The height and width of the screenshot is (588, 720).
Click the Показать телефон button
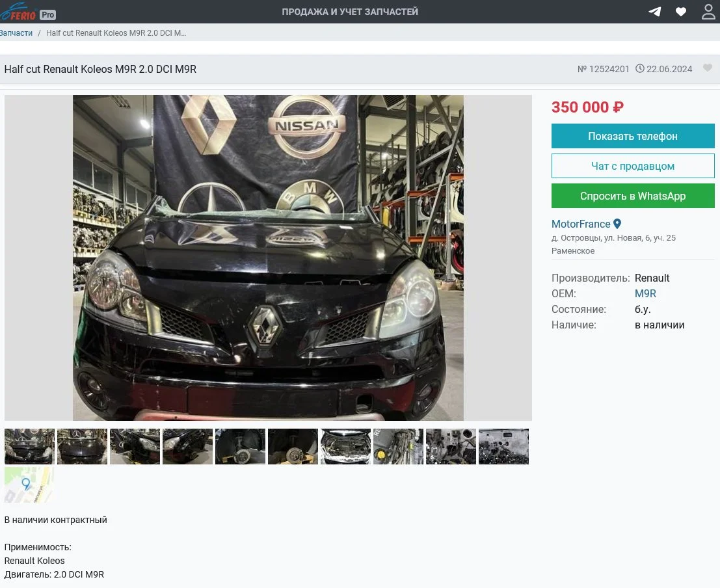633,136
